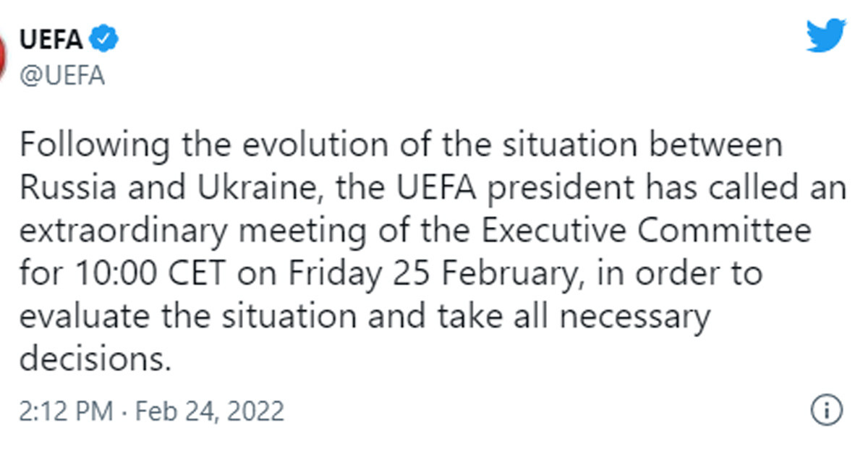Click the word "Russia" in the tweet

point(60,188)
